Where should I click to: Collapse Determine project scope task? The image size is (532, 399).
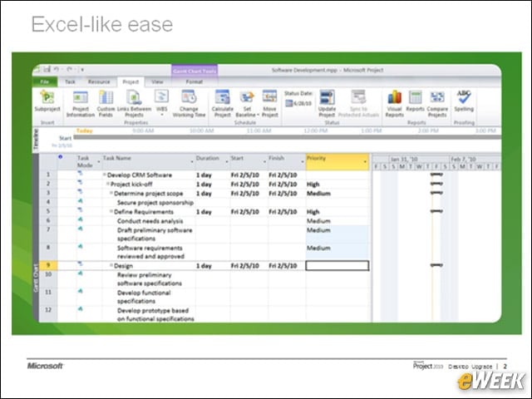(111, 193)
